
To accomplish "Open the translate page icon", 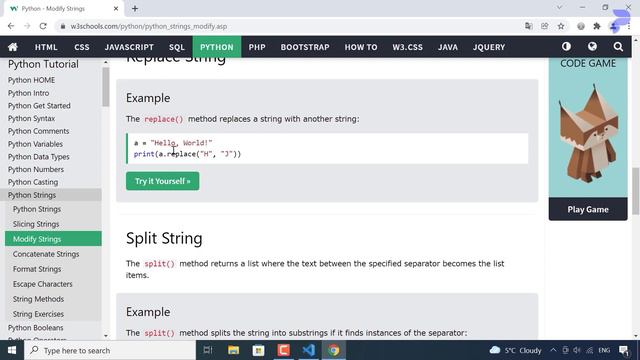I will point(529,26).
